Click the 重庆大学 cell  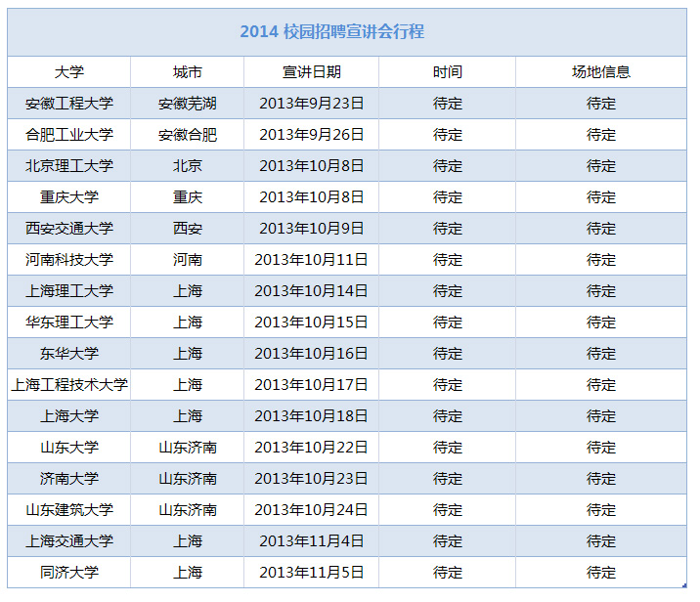(69, 197)
